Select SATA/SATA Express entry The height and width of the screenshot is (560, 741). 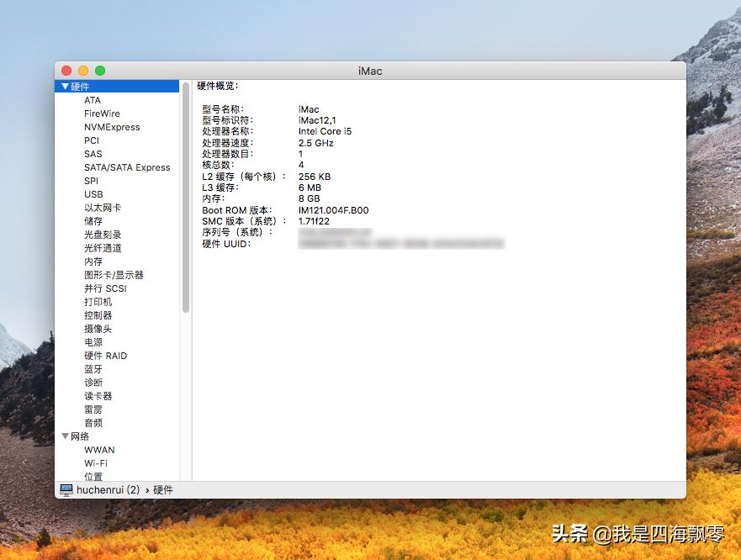[x=127, y=167]
